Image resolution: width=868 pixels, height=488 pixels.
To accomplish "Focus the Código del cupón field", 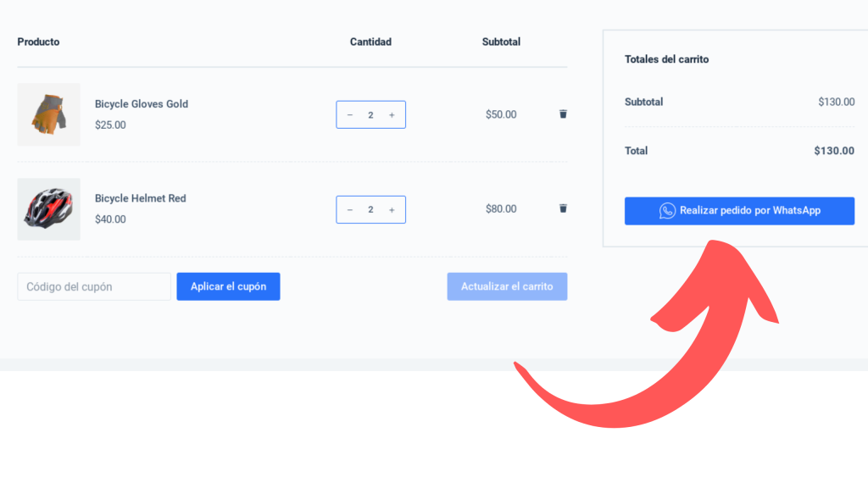I will (x=94, y=286).
